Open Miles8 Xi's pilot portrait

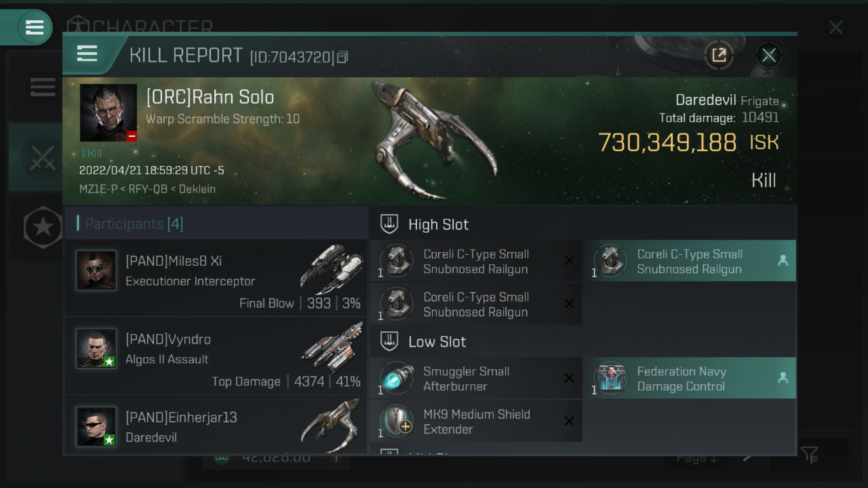click(x=96, y=270)
